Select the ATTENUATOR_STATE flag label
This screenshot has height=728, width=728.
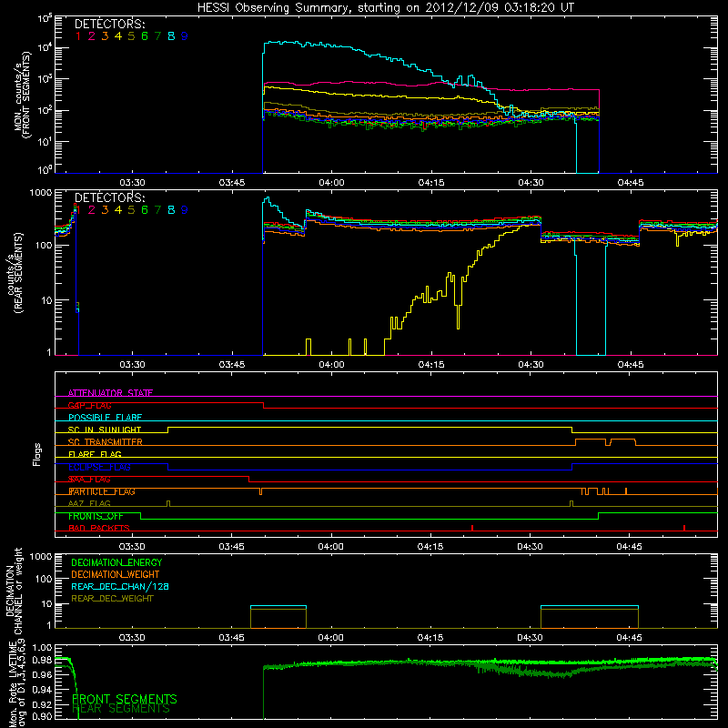110,393
